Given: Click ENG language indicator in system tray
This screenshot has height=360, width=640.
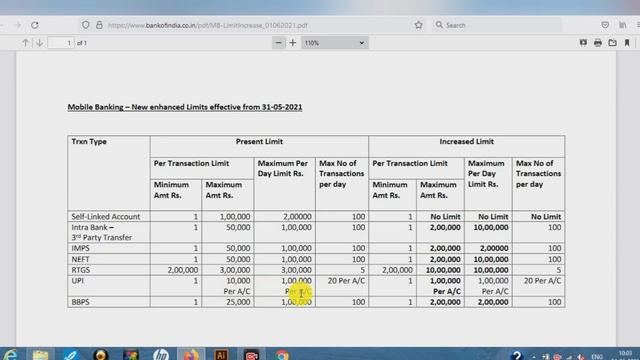Looking at the screenshot, I should click(597, 356).
